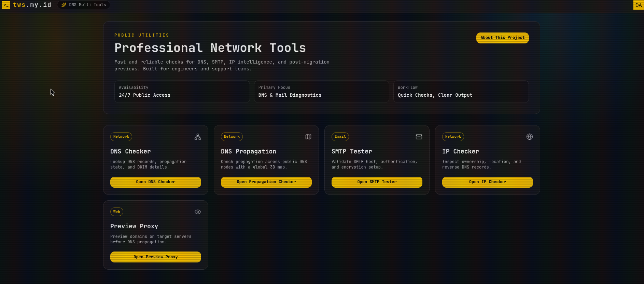Open the DA user avatar
The height and width of the screenshot is (284, 644).
click(x=638, y=5)
